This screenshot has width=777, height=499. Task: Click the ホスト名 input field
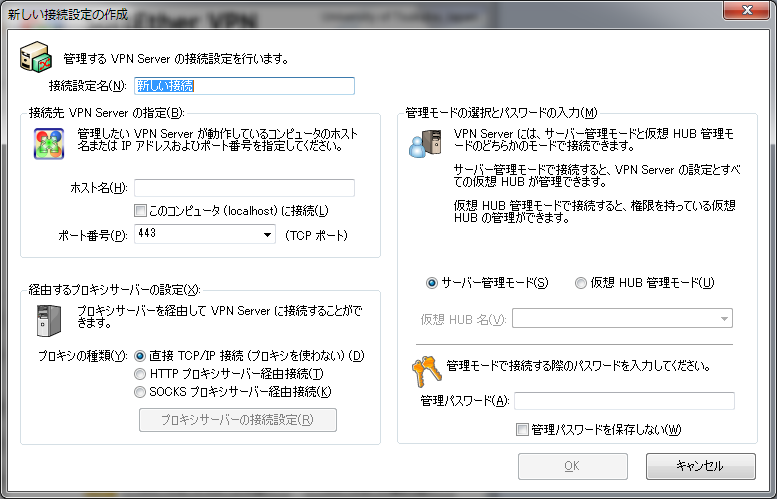pos(244,188)
